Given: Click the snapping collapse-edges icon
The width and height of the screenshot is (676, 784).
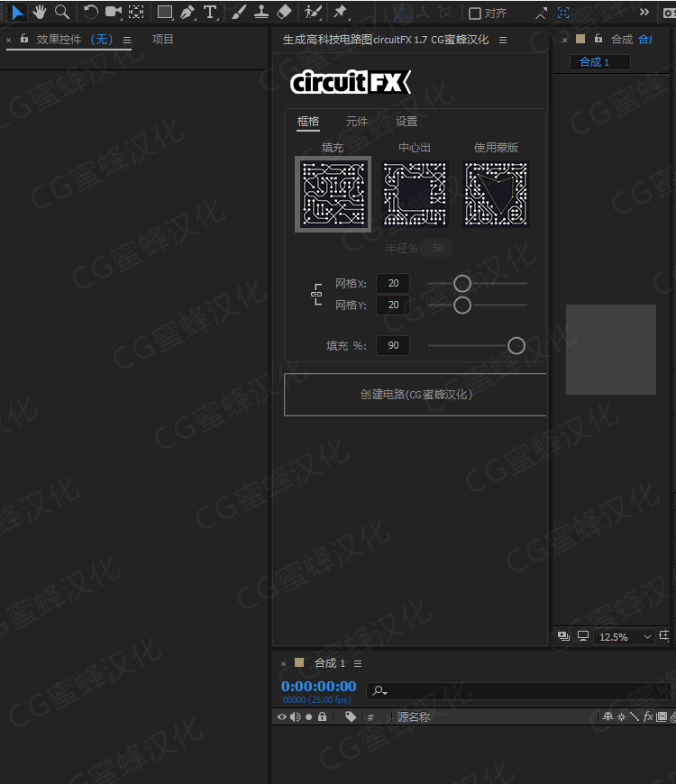Looking at the screenshot, I should 542,14.
